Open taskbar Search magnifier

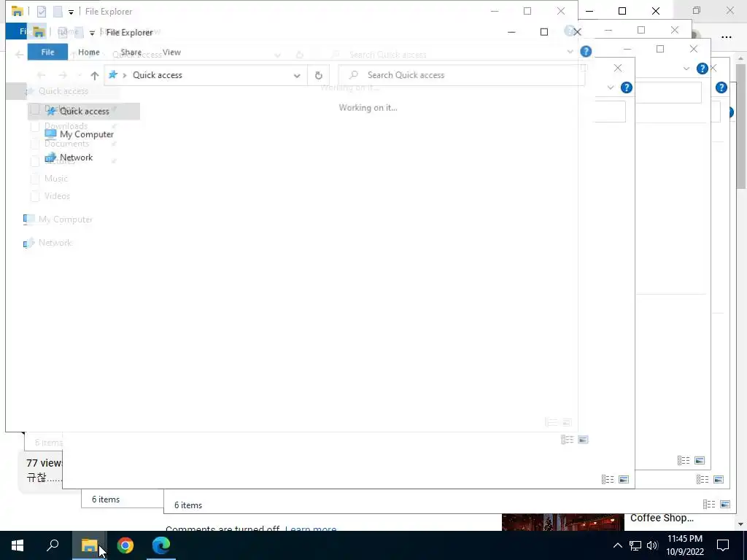53,545
